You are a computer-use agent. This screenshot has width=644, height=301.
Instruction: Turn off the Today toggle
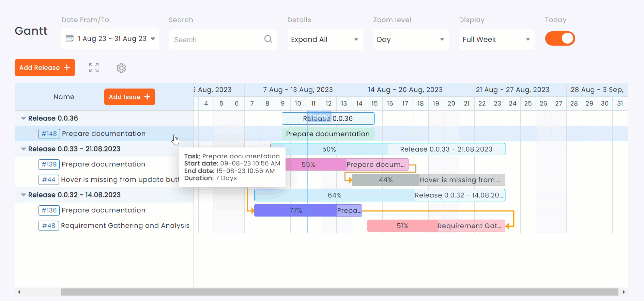(x=560, y=39)
